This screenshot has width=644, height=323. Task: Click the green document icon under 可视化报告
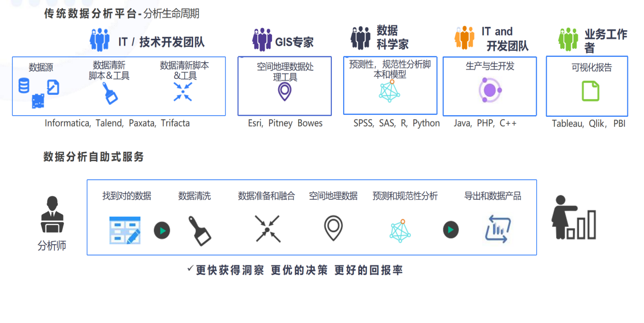click(x=590, y=91)
